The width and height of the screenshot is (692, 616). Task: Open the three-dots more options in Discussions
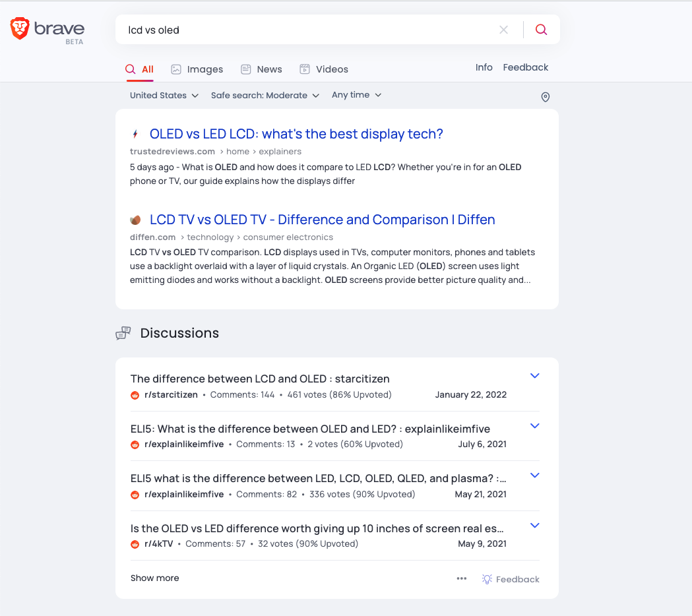(462, 578)
